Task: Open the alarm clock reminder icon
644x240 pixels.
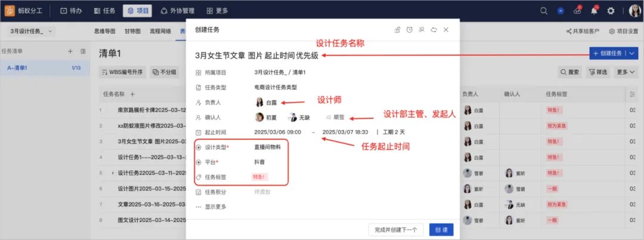Action: click(409, 30)
